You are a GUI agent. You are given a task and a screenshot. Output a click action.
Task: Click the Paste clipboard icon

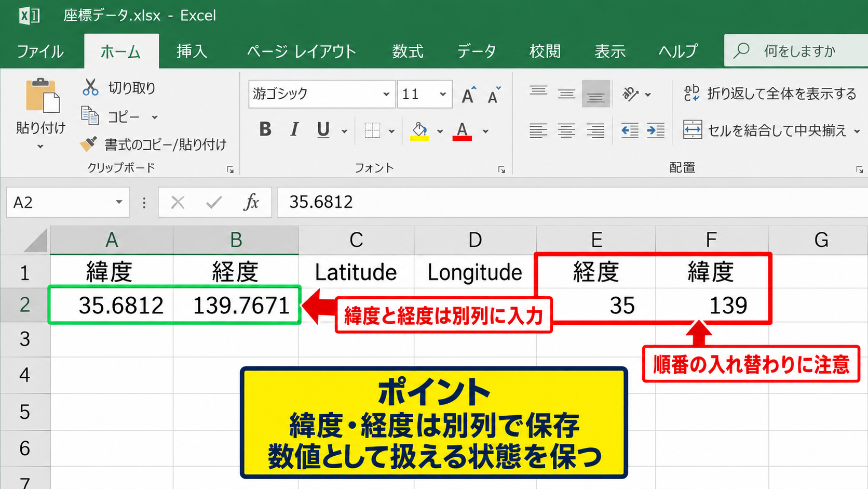pyautogui.click(x=42, y=96)
